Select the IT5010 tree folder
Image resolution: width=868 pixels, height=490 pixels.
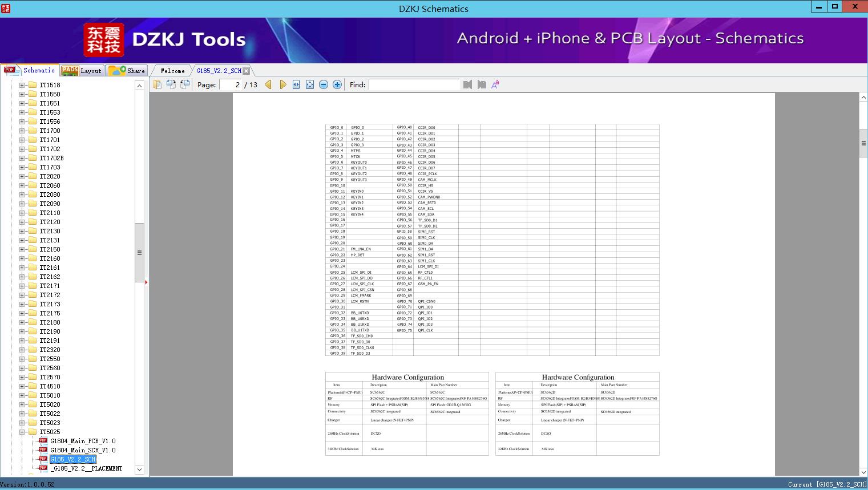pos(50,395)
